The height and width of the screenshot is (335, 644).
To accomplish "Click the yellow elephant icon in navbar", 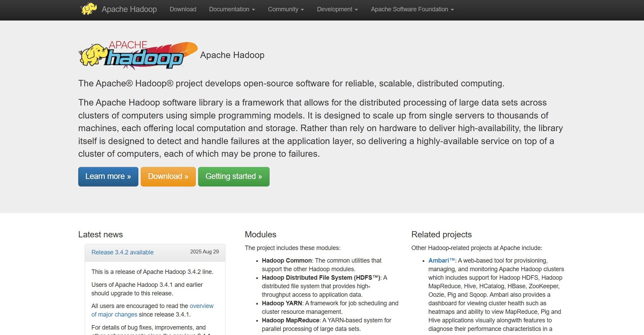I will pyautogui.click(x=88, y=9).
